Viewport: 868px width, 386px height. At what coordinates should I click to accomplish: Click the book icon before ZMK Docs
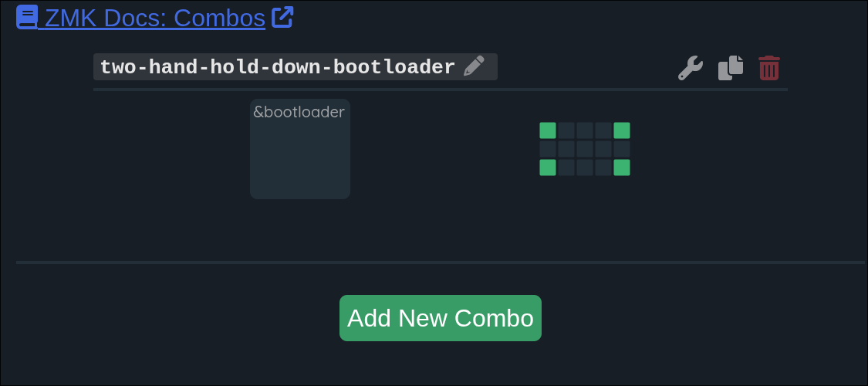(27, 17)
